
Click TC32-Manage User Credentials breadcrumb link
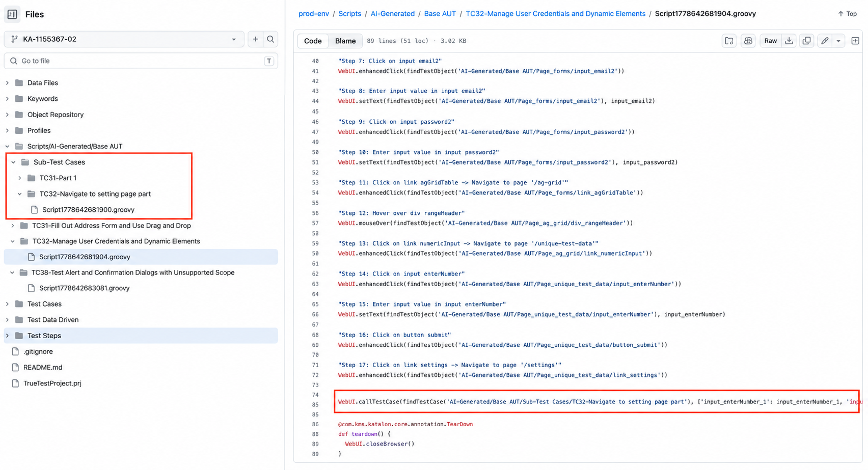point(556,14)
